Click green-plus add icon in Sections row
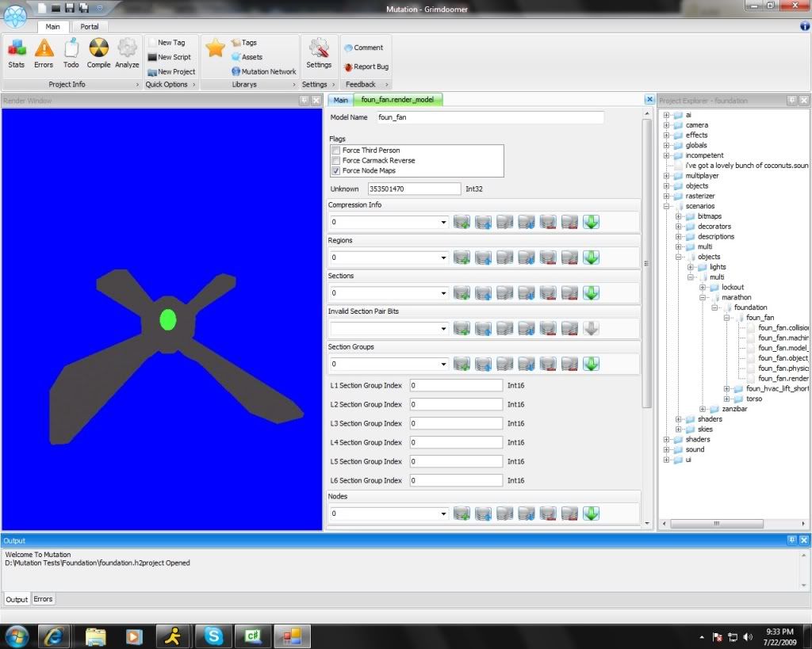The width and height of the screenshot is (812, 649). 462,293
